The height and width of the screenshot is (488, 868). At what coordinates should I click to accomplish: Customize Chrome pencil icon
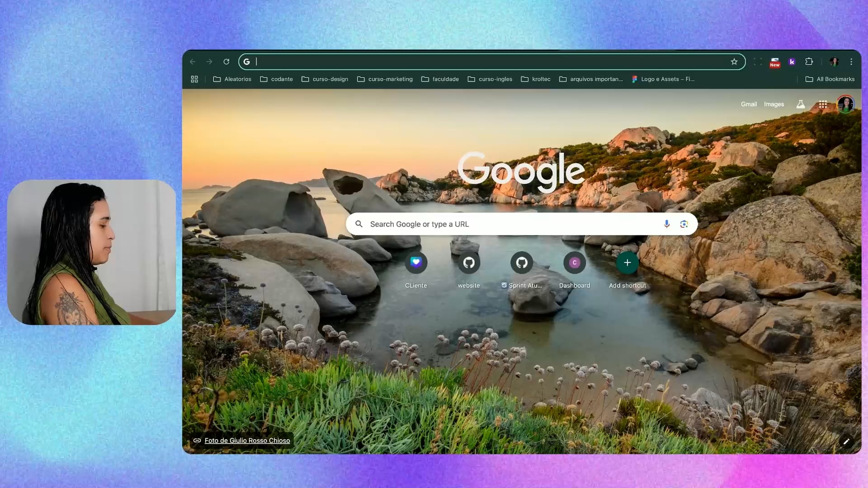[846, 441]
